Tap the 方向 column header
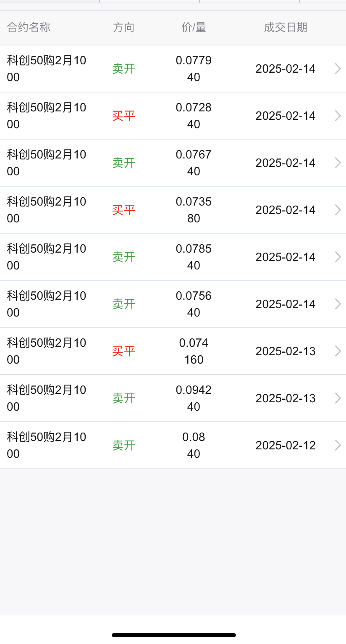The width and height of the screenshot is (346, 644). coord(123,28)
